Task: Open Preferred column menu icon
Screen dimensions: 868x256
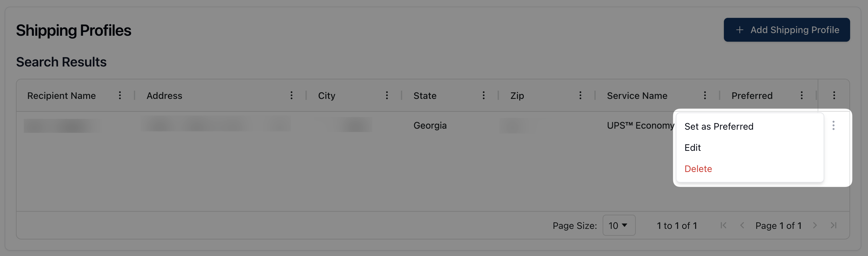Action: [x=802, y=96]
